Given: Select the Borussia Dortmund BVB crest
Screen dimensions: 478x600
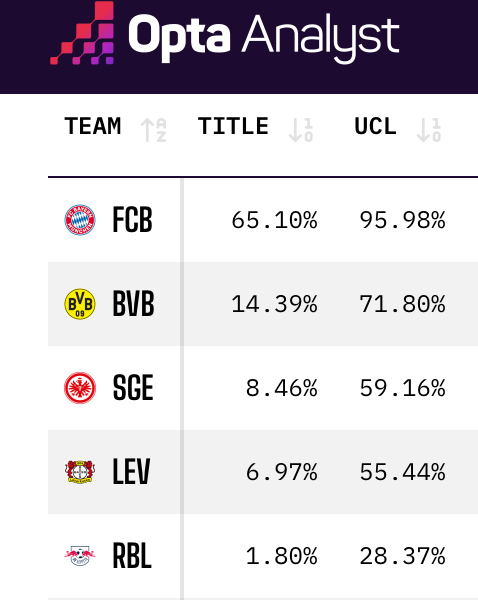Looking at the screenshot, I should coord(80,304).
